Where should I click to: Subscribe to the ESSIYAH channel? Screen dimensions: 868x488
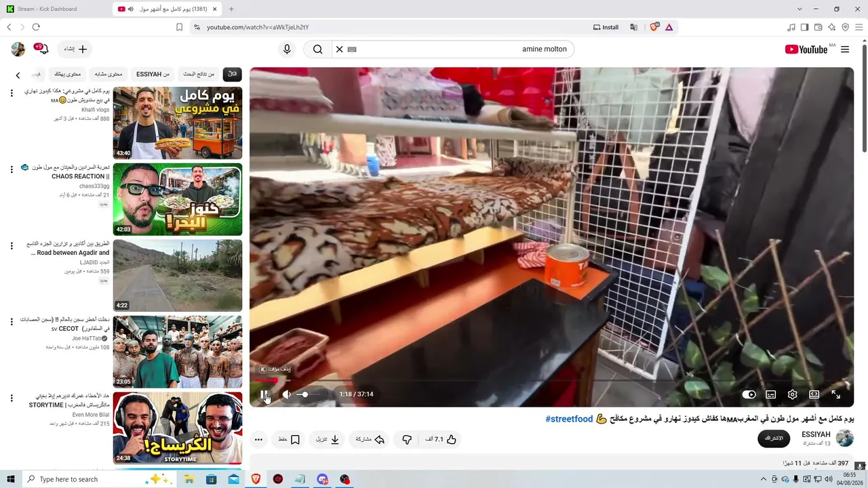pyautogui.click(x=774, y=439)
